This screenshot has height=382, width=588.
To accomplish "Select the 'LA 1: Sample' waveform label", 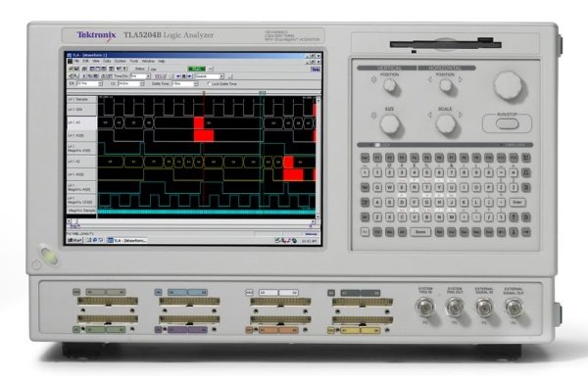I will tap(81, 99).
